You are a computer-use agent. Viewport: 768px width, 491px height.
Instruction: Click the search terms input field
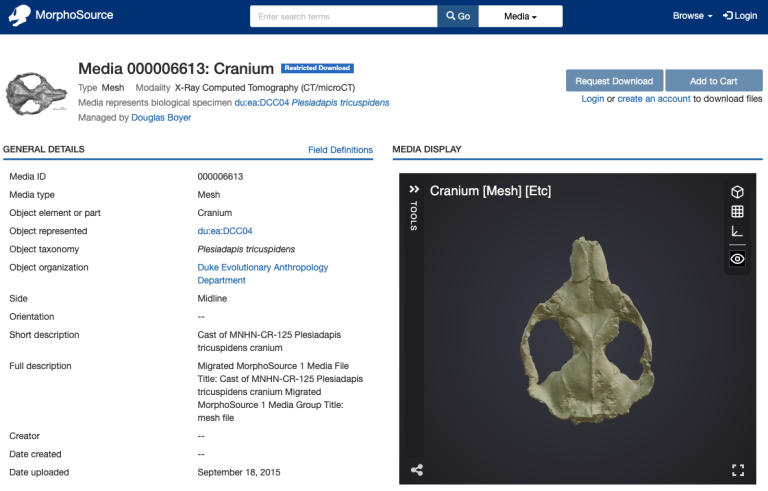pyautogui.click(x=343, y=16)
